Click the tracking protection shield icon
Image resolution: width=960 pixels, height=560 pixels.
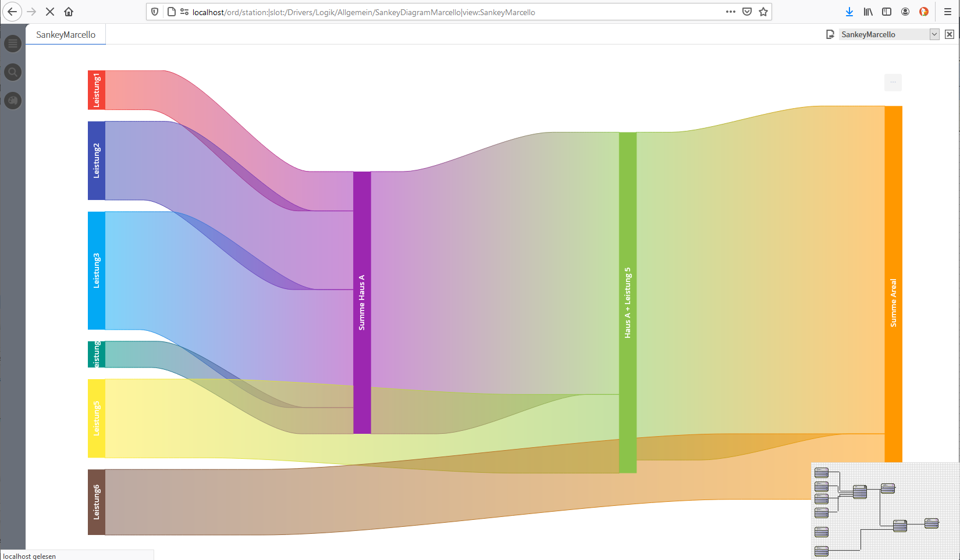pos(155,12)
